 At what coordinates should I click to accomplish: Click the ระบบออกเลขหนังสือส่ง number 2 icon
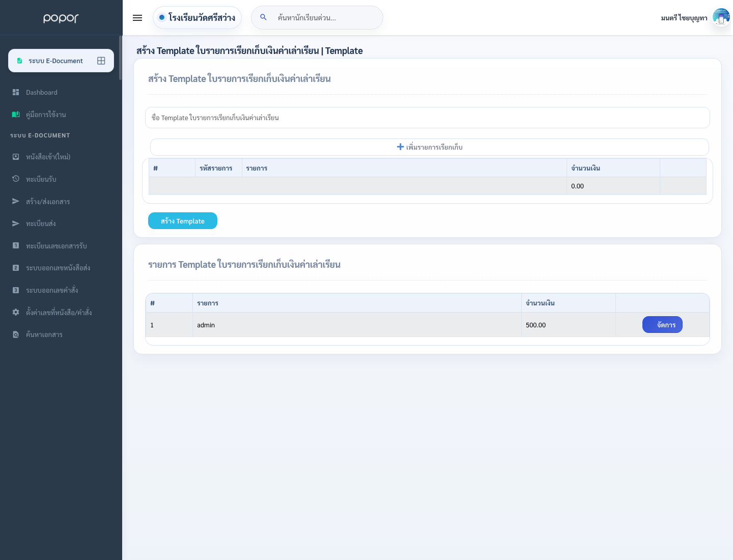(x=16, y=268)
